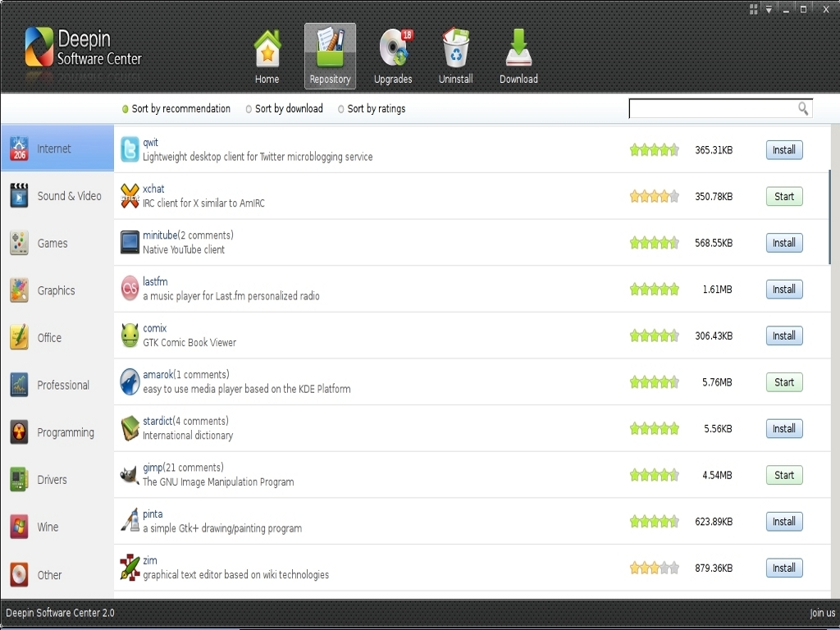
Task: Click the lastfm star rating
Action: click(x=654, y=290)
